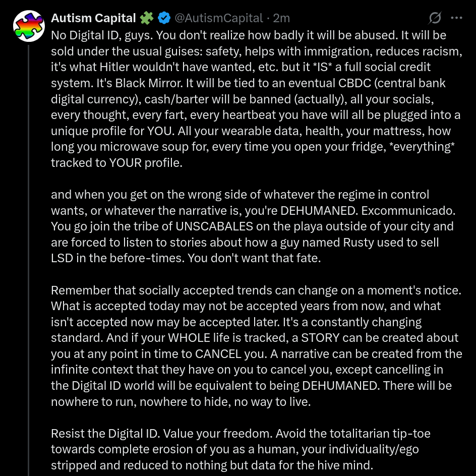
Task: Click the paragraph starting "No Digital ID, guys"
Action: tap(252, 99)
